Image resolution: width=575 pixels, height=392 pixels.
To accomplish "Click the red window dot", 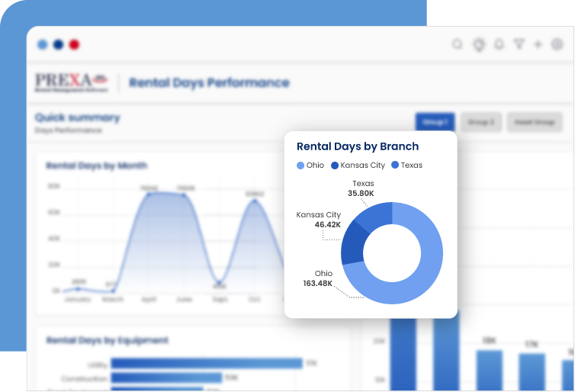I will (x=74, y=45).
